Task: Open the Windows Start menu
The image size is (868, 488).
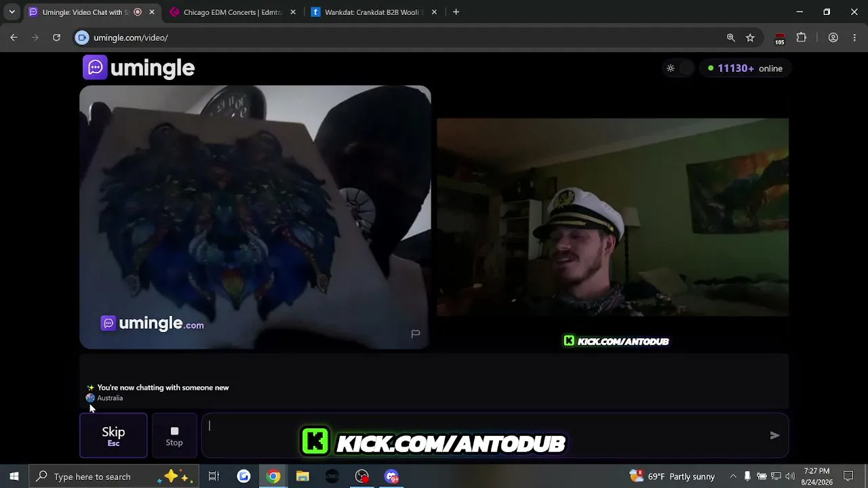Action: pyautogui.click(x=14, y=476)
